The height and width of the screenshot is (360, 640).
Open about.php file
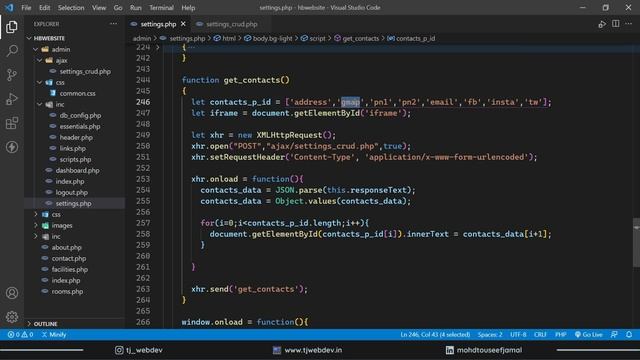[x=67, y=247]
